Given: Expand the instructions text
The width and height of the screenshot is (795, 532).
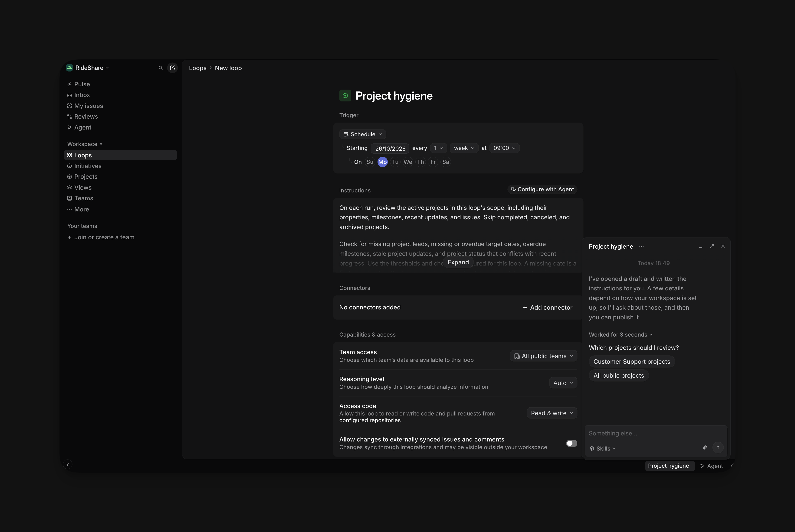Looking at the screenshot, I should (x=458, y=262).
